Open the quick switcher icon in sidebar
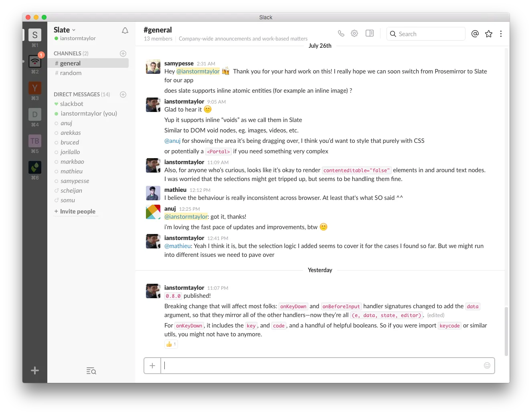Viewport: 532px width, 415px height. click(91, 371)
